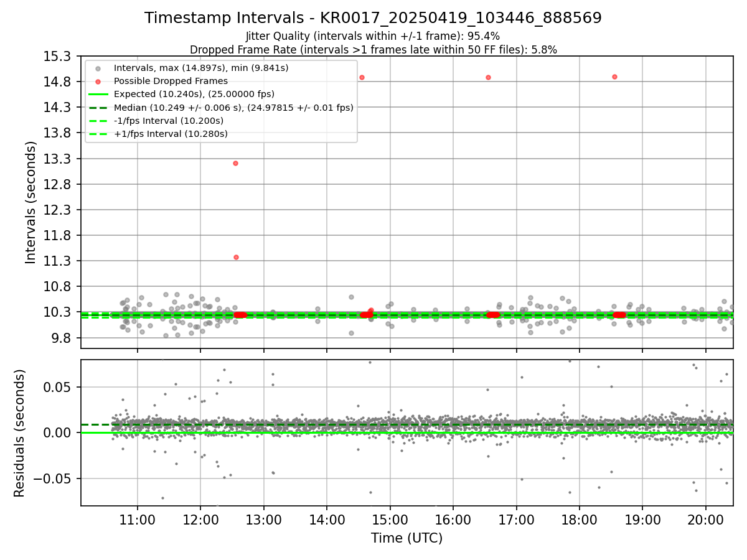
Task: Click the red 14.9s point near 14:30
Action: pos(362,77)
